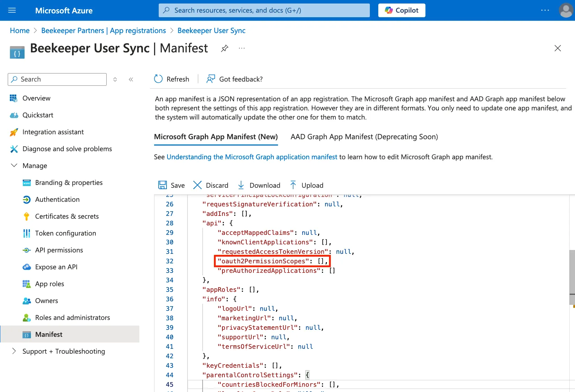This screenshot has width=575, height=392.
Task: Click line number 28 in the gutter
Action: click(170, 223)
